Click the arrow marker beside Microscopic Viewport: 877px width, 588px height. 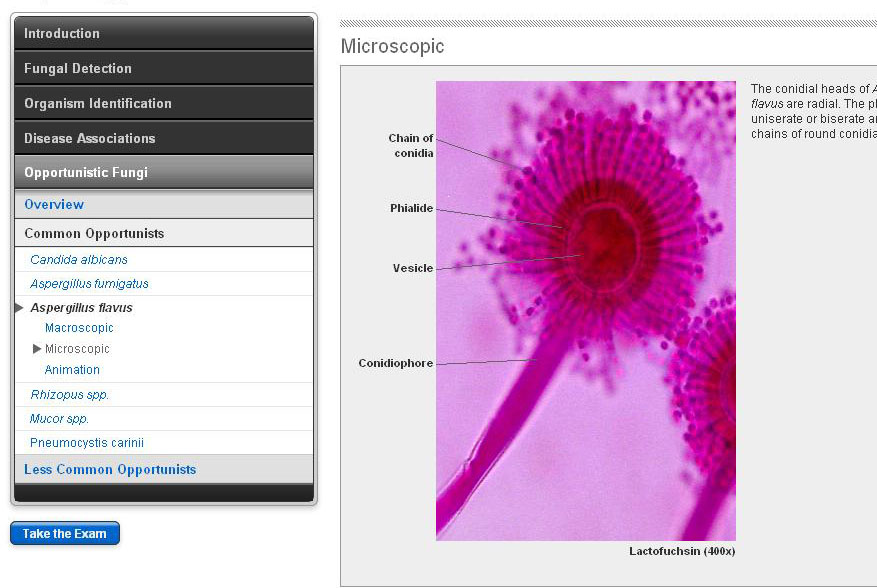37,349
